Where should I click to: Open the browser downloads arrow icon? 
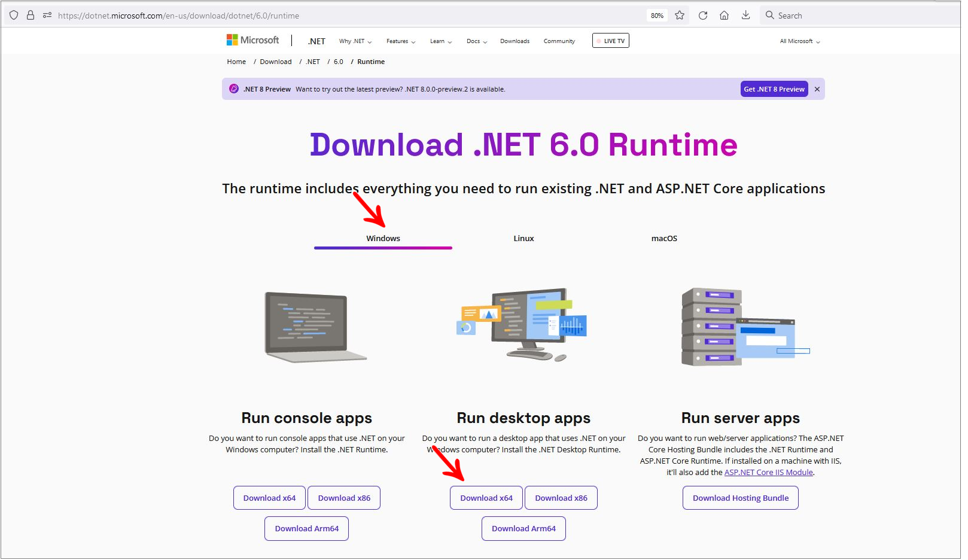coord(745,16)
